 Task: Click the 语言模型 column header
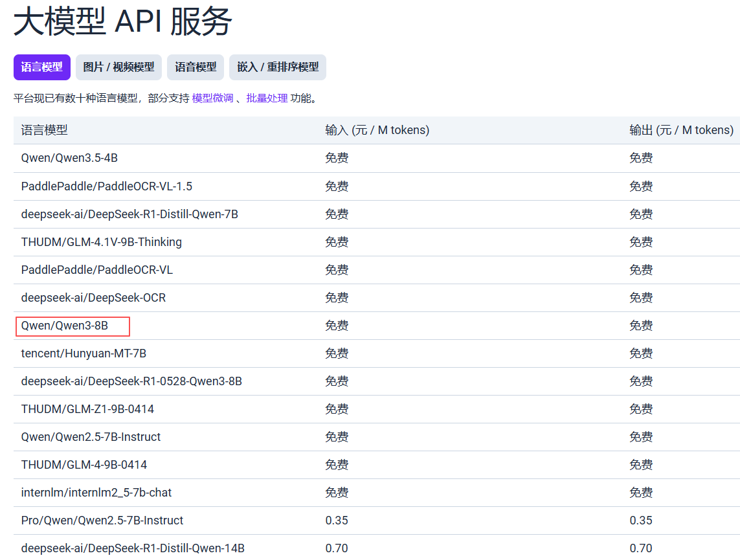pos(45,130)
